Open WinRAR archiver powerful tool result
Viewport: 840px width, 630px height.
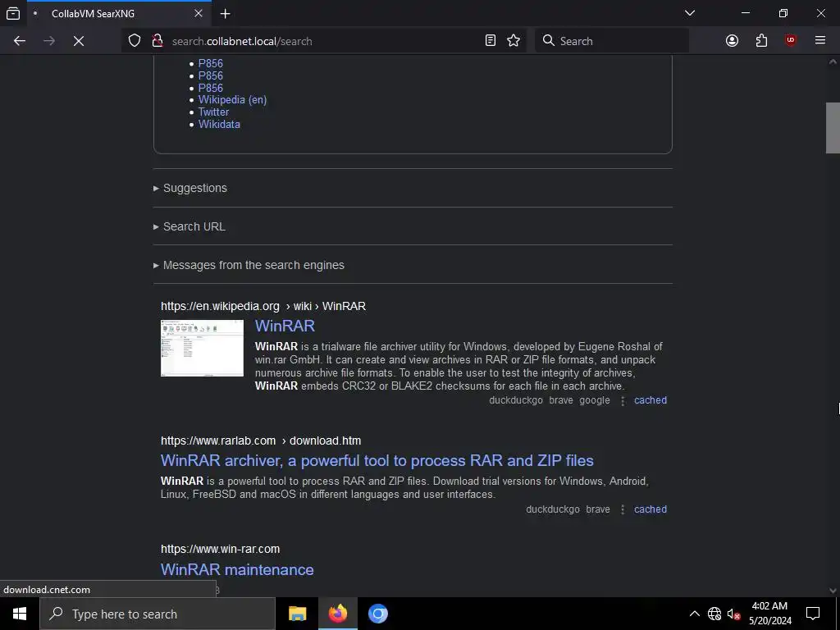[377, 461]
